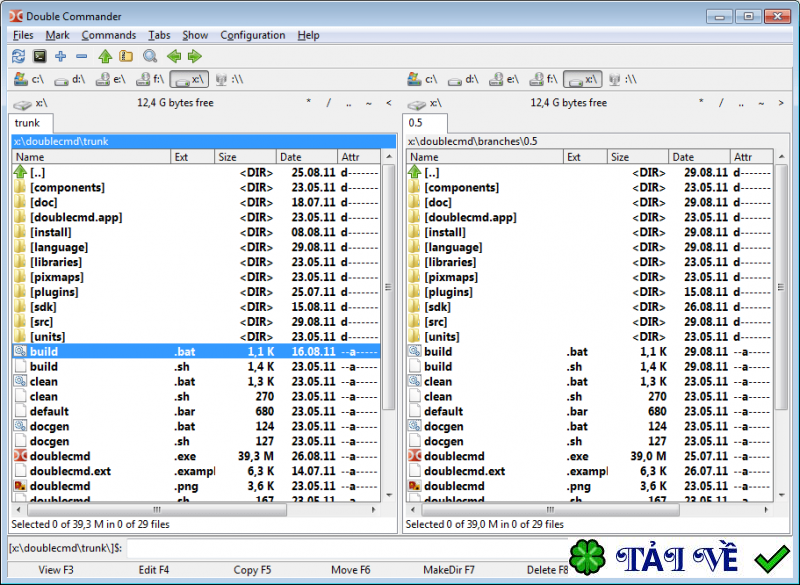This screenshot has height=585, width=800.
Task: Open the terminal from the toolbar icon
Action: 39,56
